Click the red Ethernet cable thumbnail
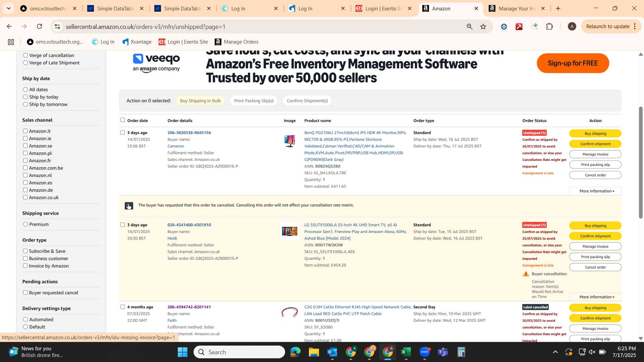Image resolution: width=644 pixels, height=362 pixels. point(289,312)
